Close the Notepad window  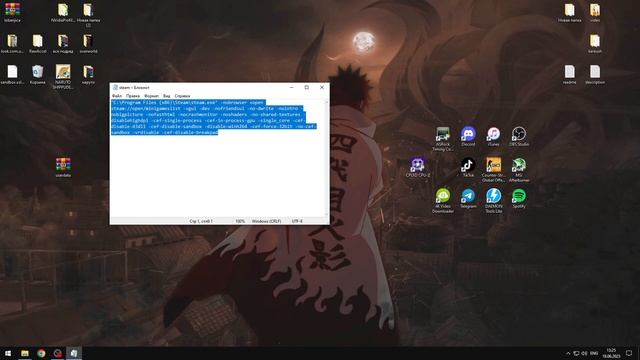[322, 87]
